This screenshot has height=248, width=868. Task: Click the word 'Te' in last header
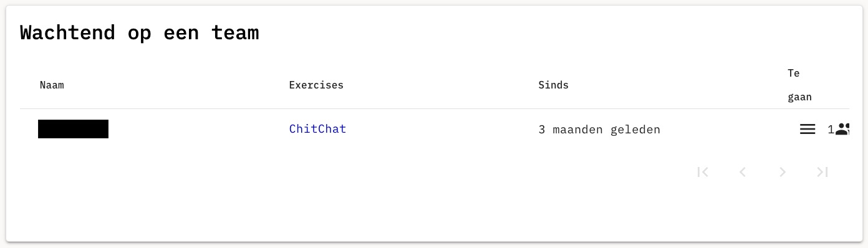tap(793, 73)
